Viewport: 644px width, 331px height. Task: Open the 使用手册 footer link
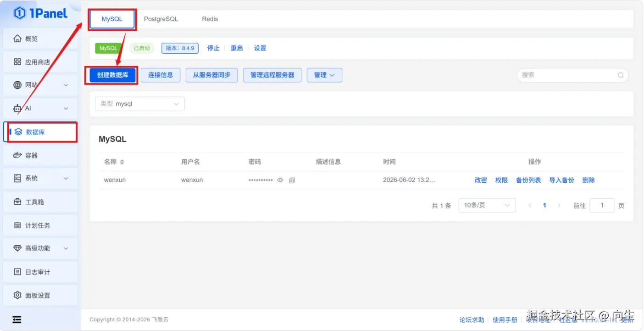(x=505, y=320)
